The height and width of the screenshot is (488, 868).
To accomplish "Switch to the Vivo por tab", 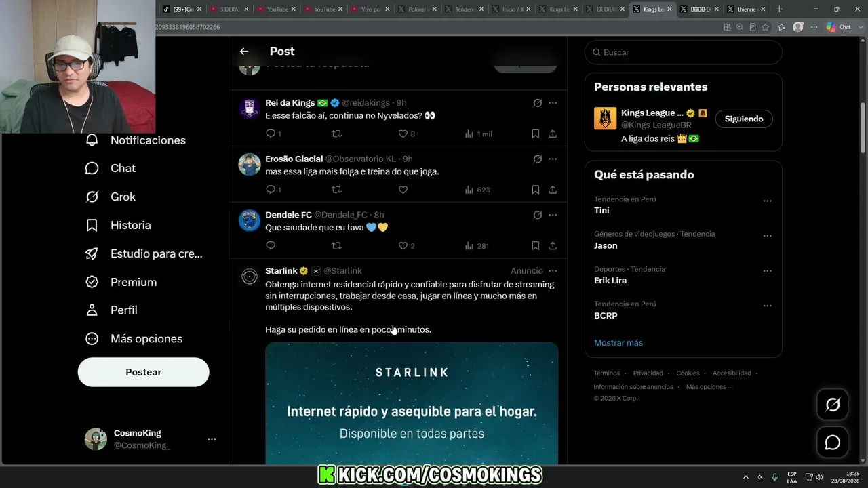I will tap(370, 9).
